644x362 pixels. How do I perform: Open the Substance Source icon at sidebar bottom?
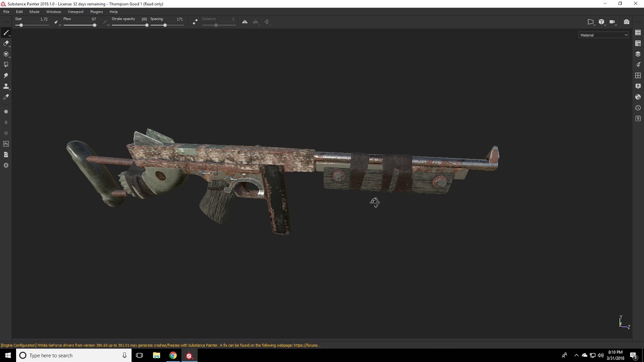6,165
